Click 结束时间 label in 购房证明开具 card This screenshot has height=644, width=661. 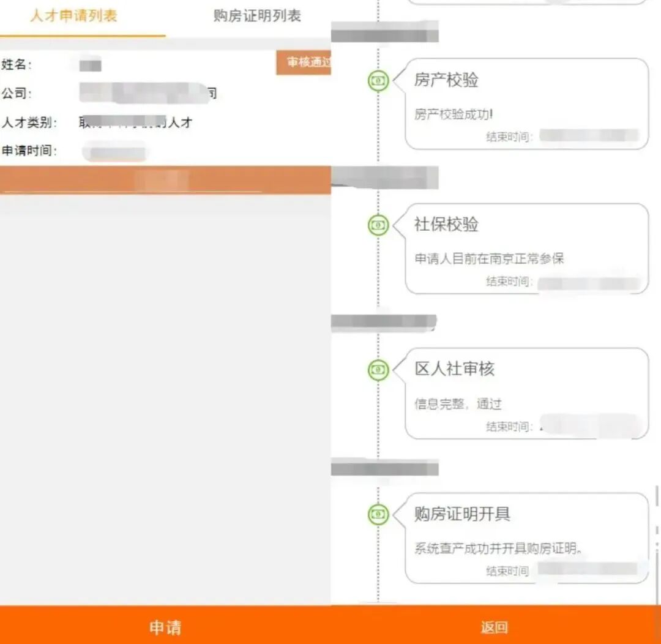tap(507, 571)
